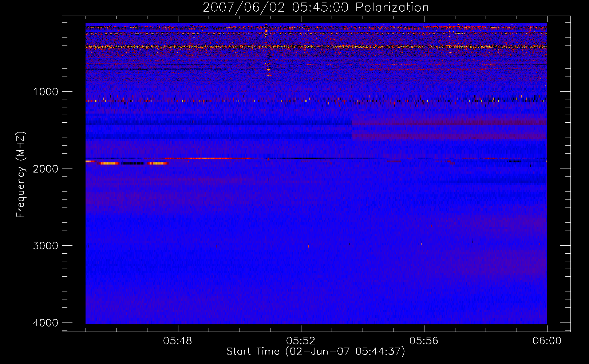Click the 1000 frequency tick label
589x364 pixels.
point(46,91)
